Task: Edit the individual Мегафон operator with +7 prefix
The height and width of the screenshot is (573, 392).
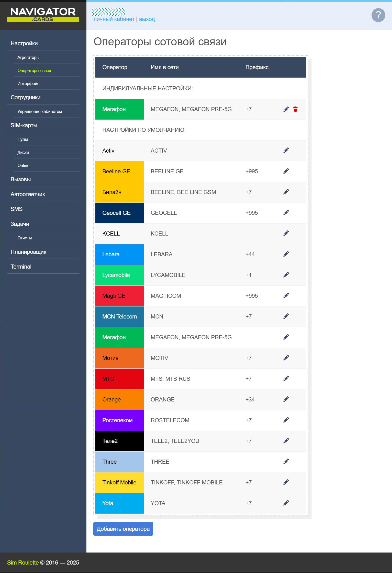Action: tap(286, 109)
